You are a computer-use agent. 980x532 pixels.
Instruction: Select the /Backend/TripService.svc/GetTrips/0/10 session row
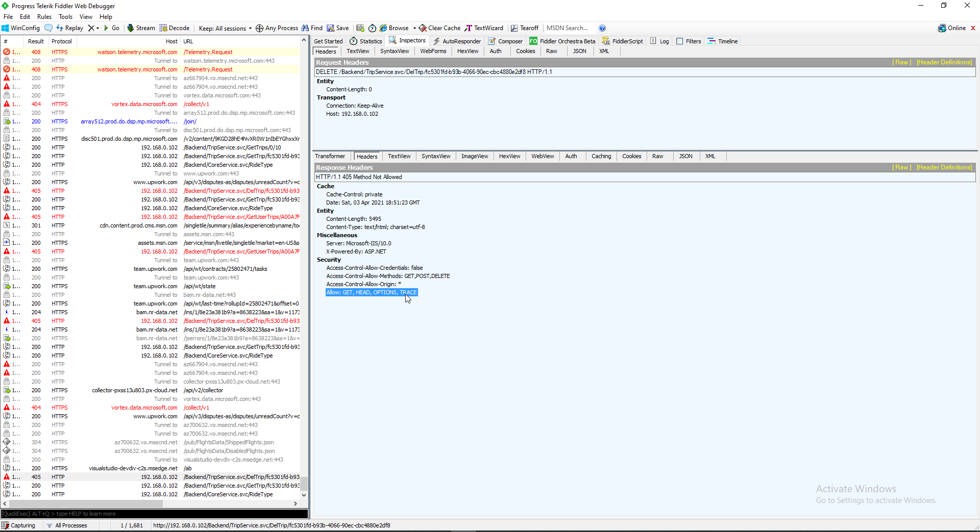tap(151, 147)
